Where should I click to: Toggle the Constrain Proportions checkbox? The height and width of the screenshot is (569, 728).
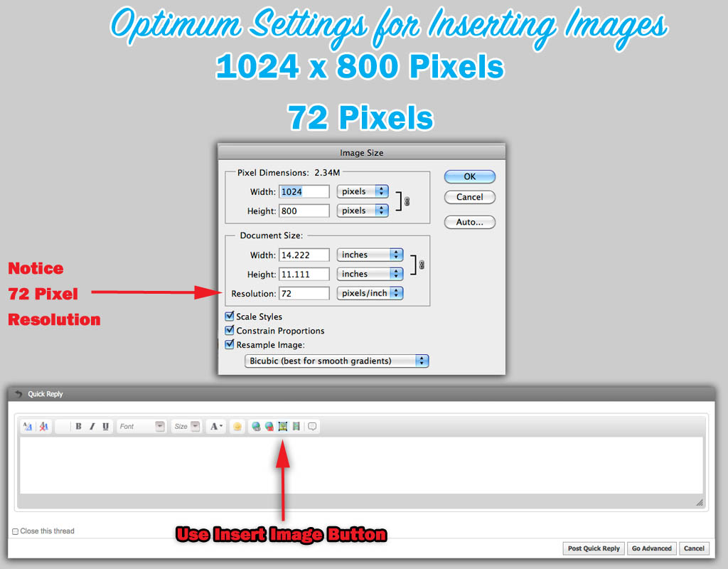230,331
